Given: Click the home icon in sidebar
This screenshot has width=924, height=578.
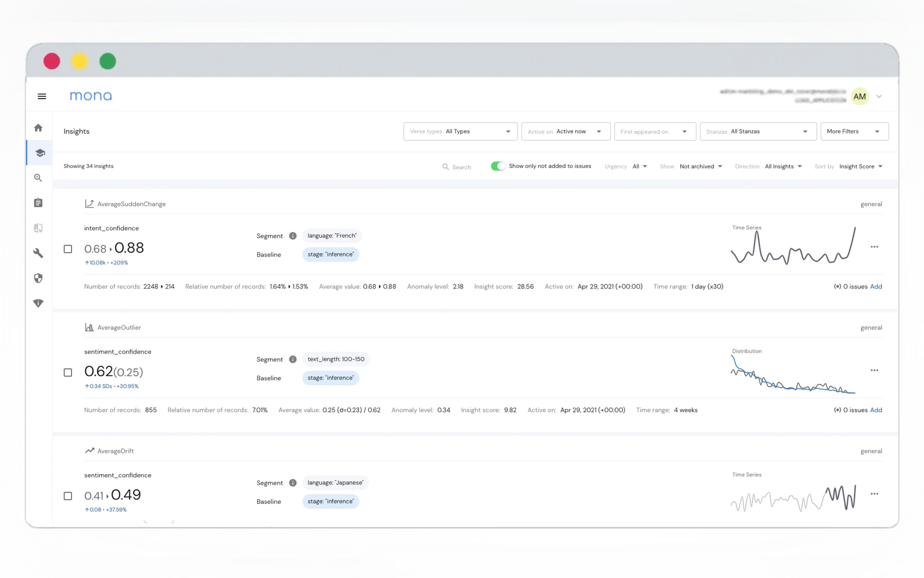Looking at the screenshot, I should [38, 128].
